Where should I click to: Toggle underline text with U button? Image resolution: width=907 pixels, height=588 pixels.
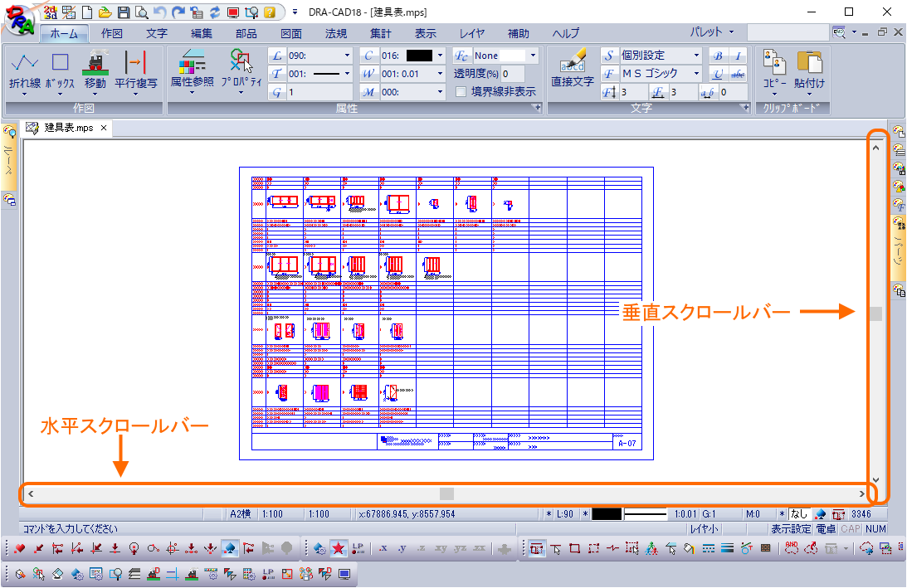(x=718, y=74)
